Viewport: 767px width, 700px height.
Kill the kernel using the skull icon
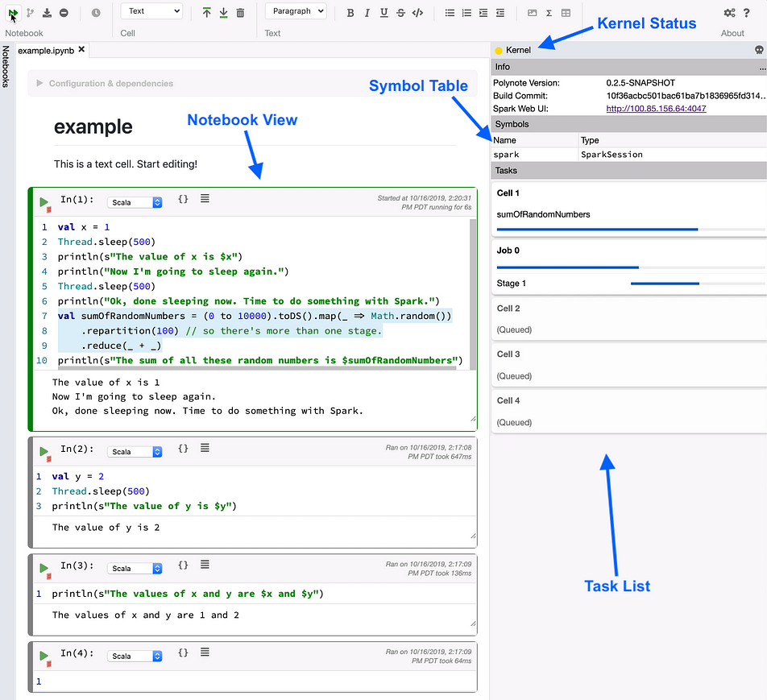[759, 50]
